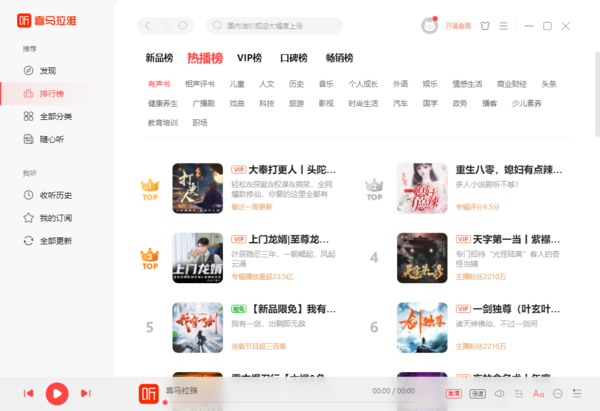The image size is (600, 411).
Task: Click the user avatar icon
Action: point(429,26)
